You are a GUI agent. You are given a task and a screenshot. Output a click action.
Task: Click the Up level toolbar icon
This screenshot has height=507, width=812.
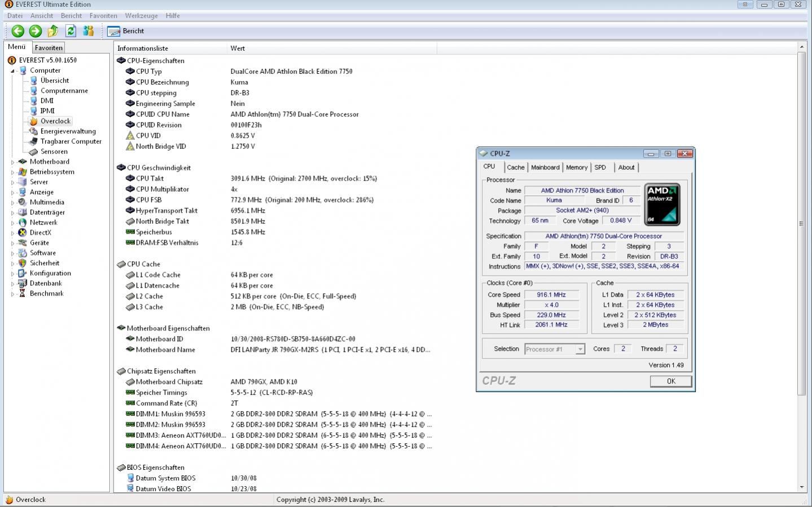(53, 31)
